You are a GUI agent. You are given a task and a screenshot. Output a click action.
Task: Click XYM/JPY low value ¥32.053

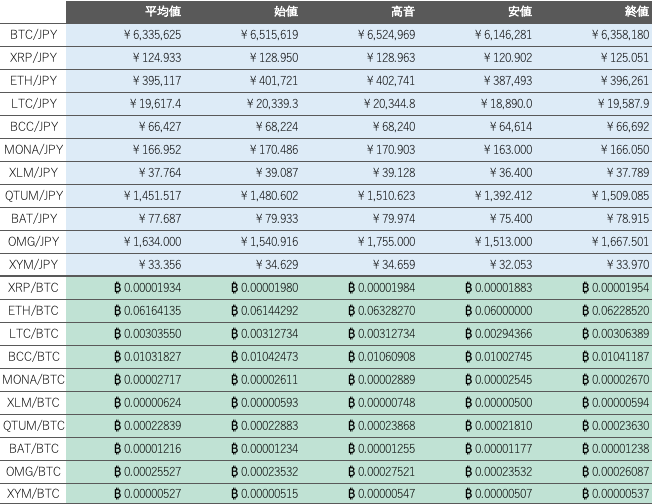pyautogui.click(x=511, y=264)
